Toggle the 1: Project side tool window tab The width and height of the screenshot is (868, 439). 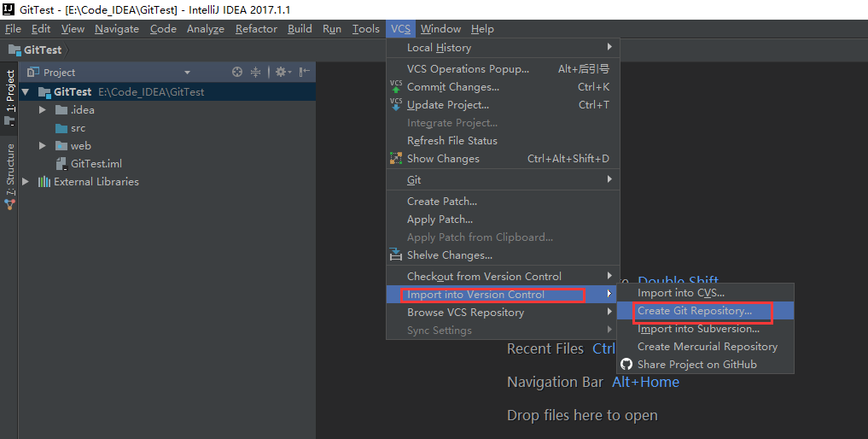[9, 97]
